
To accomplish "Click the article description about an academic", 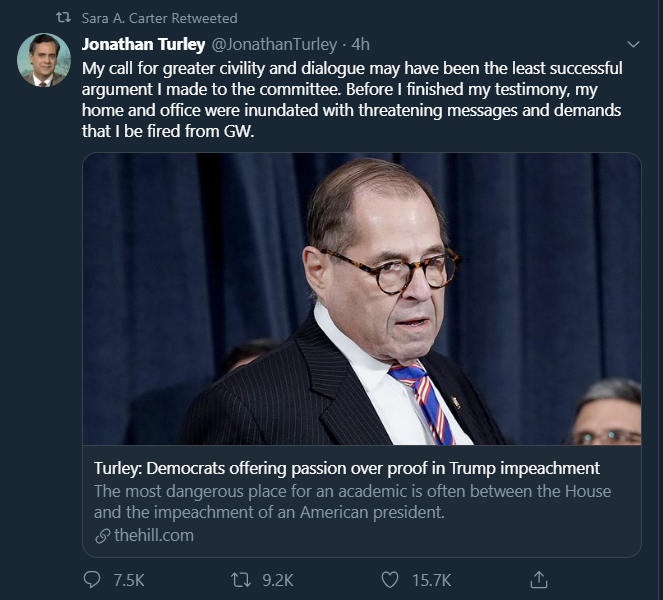I will coord(351,501).
